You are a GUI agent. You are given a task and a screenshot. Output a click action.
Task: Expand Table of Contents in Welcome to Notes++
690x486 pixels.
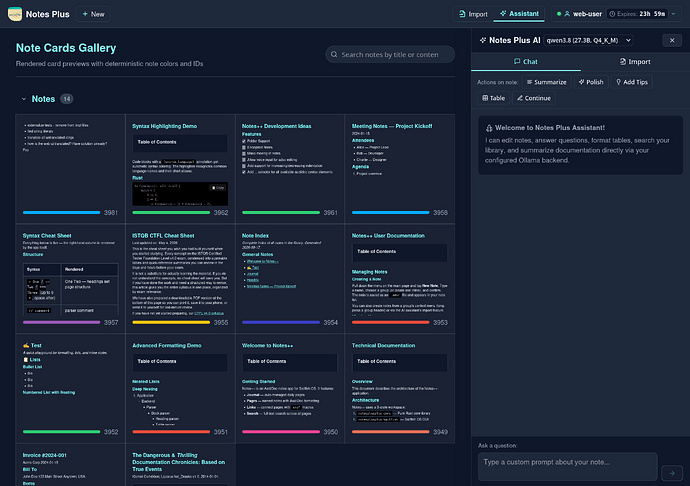tap(290, 362)
